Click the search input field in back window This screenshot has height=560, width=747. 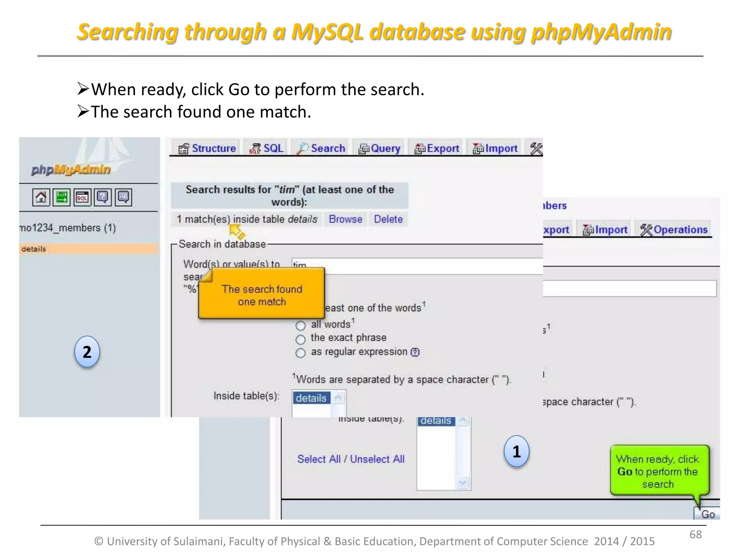[x=630, y=288]
